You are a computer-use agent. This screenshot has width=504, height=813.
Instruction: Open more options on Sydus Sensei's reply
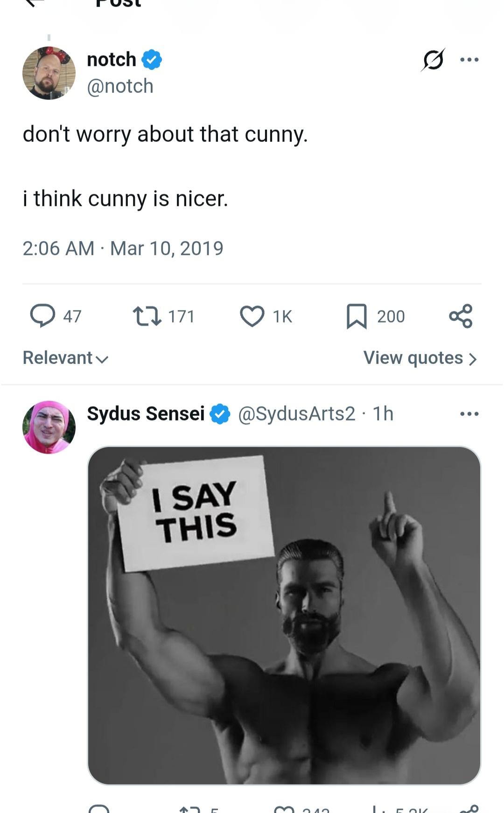coord(469,414)
